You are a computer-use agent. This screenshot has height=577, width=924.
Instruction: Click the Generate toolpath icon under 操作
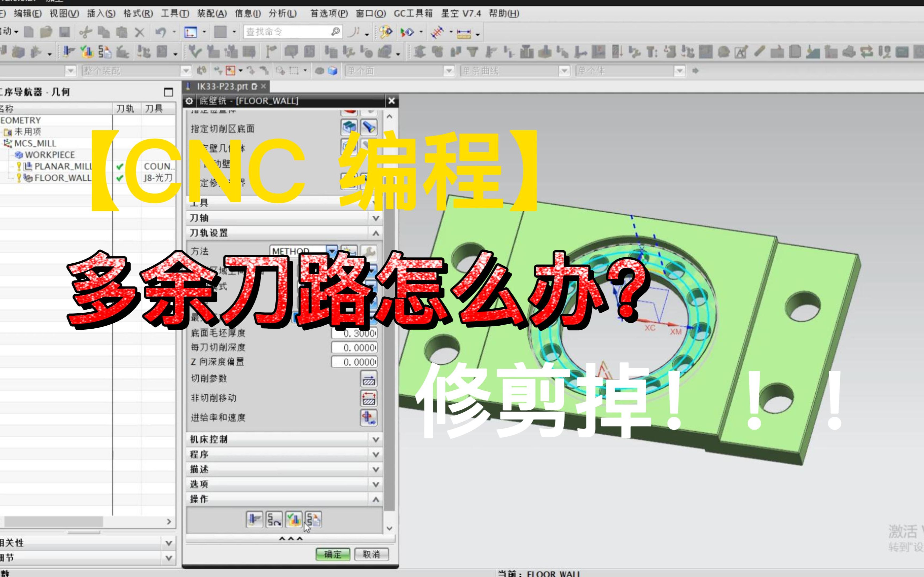(x=254, y=519)
